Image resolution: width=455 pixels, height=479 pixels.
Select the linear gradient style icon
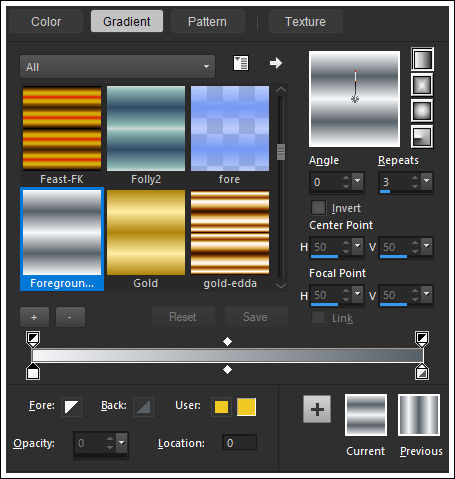tap(422, 59)
